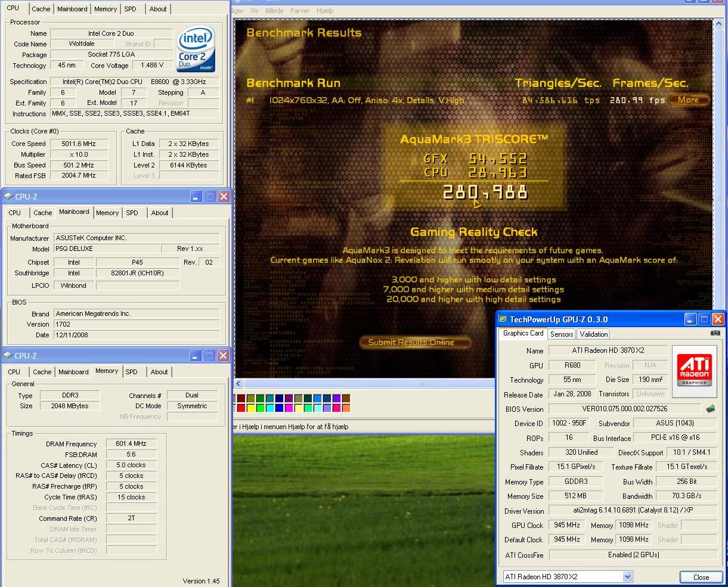Open SPD tab in CPU-Z Mainboard window
This screenshot has width=728, height=587.
tap(132, 213)
